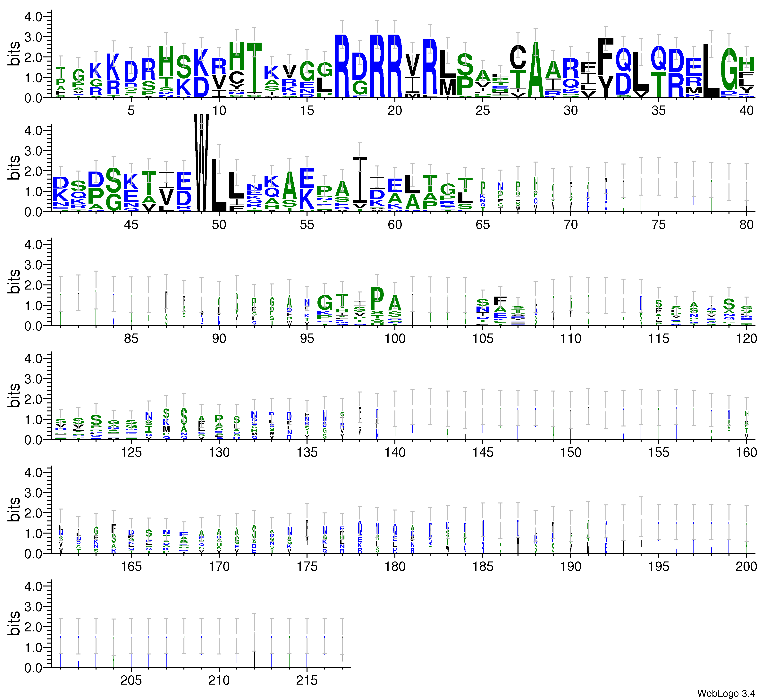Click the black C at position 27
Viewport: 775px width, 700px height.
518,57
